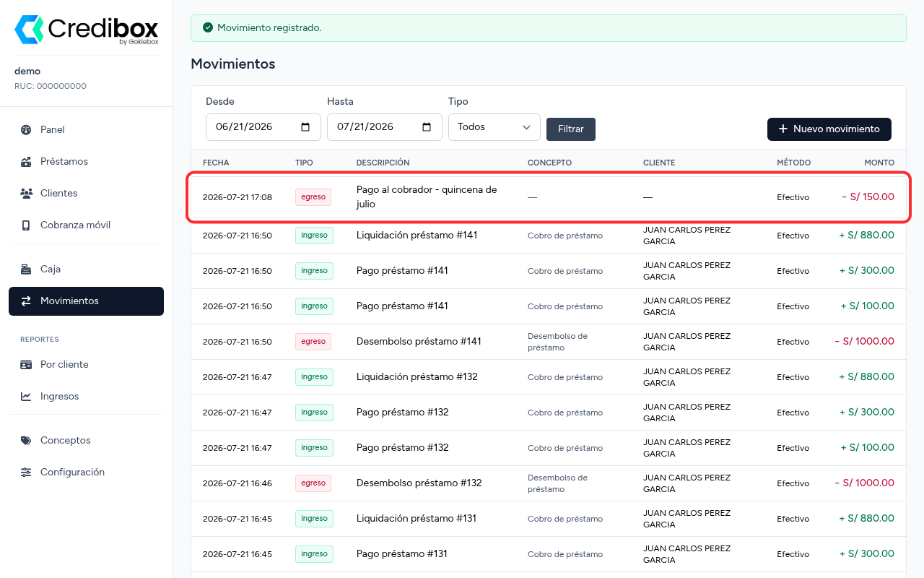Click the DESCRIPCIÓN column header
Viewport: 924px width, 578px height.
point(383,163)
